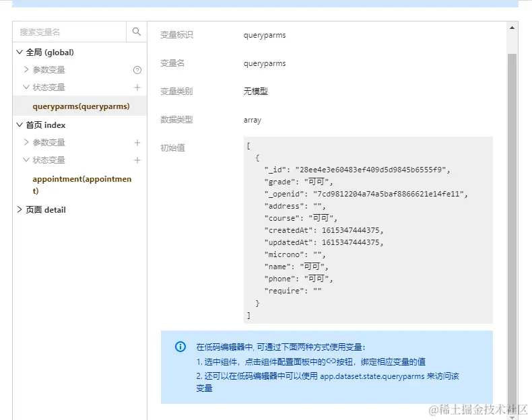Click the "_id" line in JSON
The height and width of the screenshot is (420, 532).
[357, 170]
